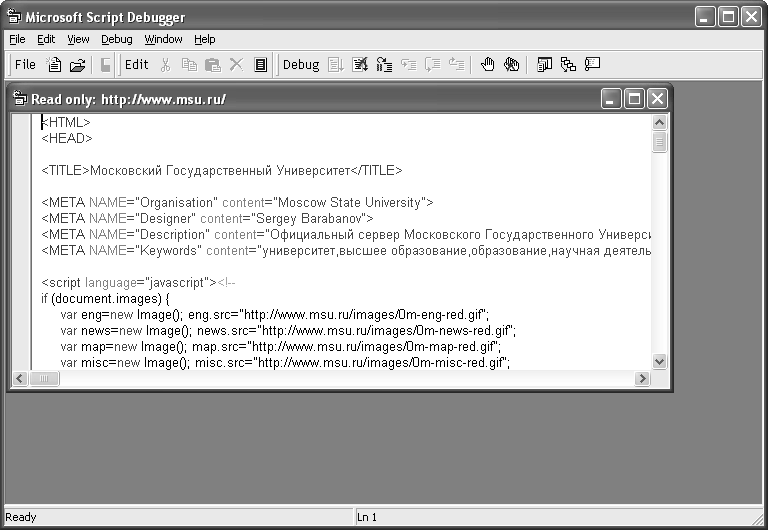Viewport: 768px width, 530px height.
Task: Click the META Description line
Action: click(346, 235)
